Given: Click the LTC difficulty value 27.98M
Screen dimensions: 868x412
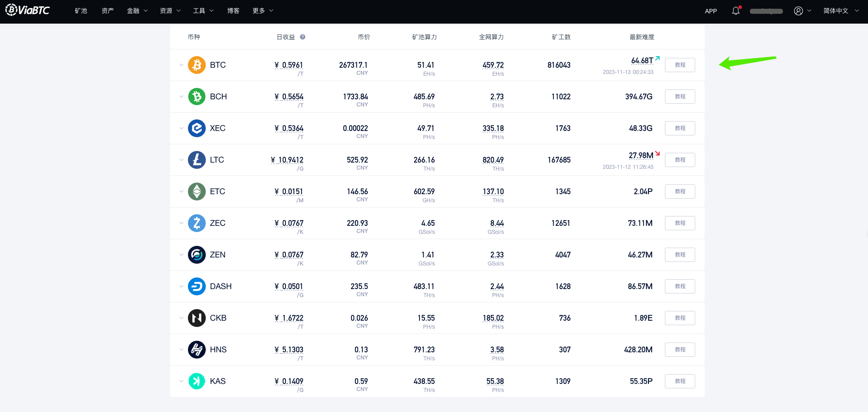Looking at the screenshot, I should tap(641, 155).
